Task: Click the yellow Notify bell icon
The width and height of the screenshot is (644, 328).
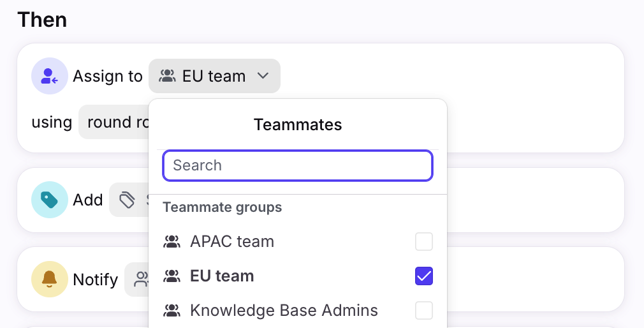Action: 49,279
